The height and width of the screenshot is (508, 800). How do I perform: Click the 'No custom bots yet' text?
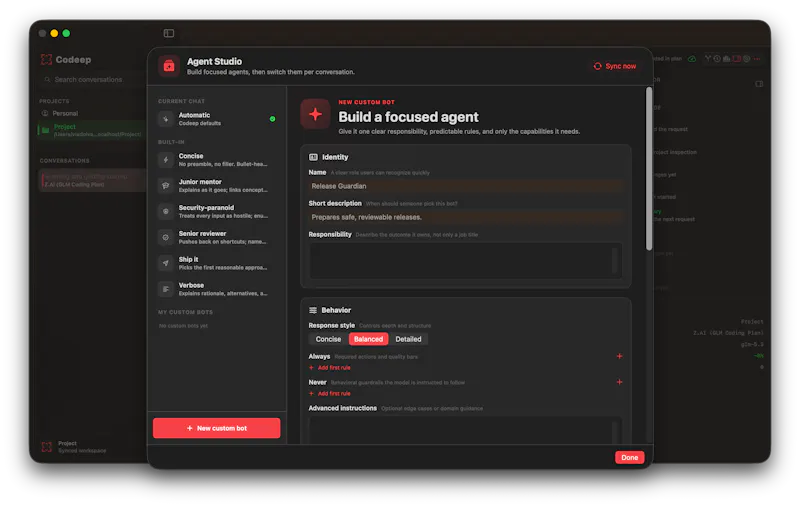pyautogui.click(x=183, y=326)
